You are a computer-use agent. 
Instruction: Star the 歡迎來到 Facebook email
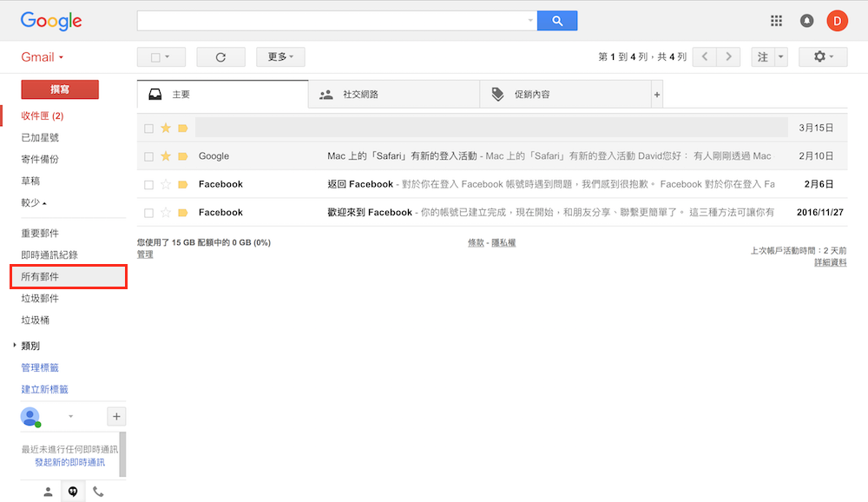coord(166,213)
